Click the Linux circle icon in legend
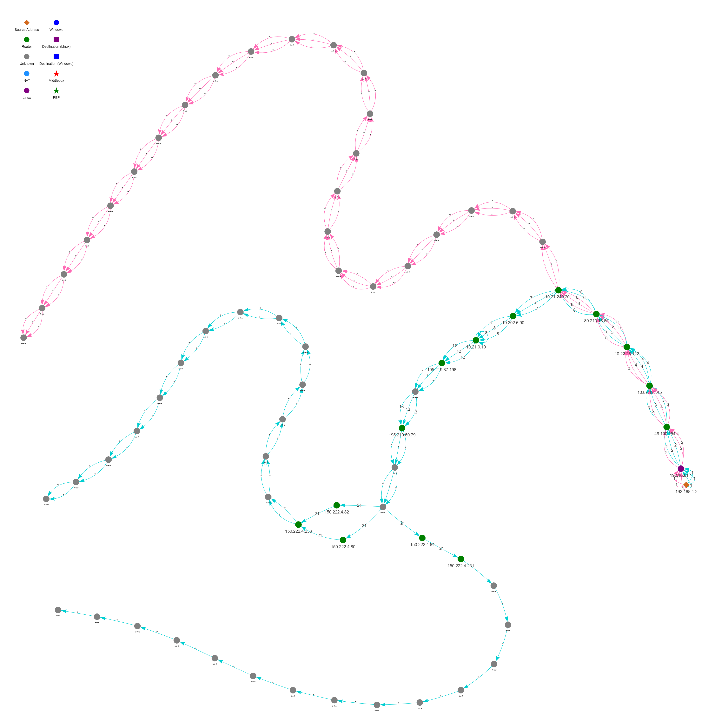Screen dimensions: 728x728 (27, 91)
